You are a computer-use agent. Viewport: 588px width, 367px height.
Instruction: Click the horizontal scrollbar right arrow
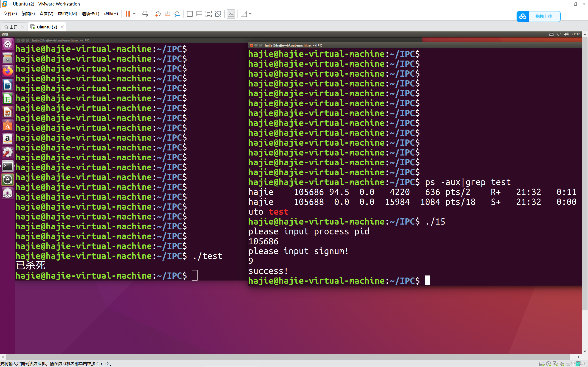(579, 357)
